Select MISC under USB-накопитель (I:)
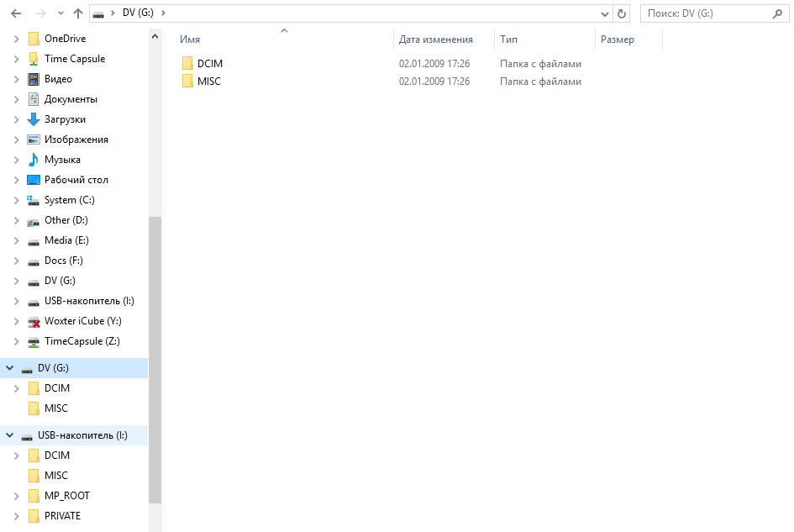794x532 pixels. pyautogui.click(x=55, y=476)
